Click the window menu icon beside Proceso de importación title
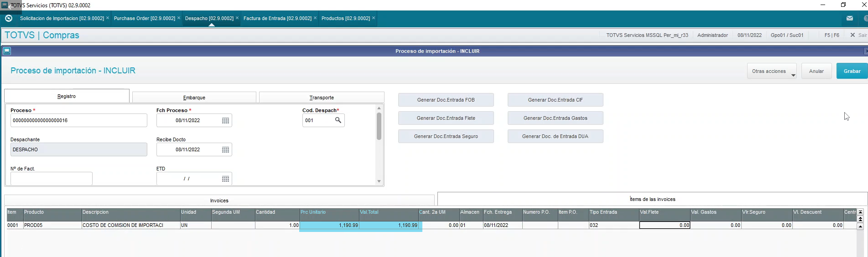Screen dimensions: 868x257 click(7, 51)
